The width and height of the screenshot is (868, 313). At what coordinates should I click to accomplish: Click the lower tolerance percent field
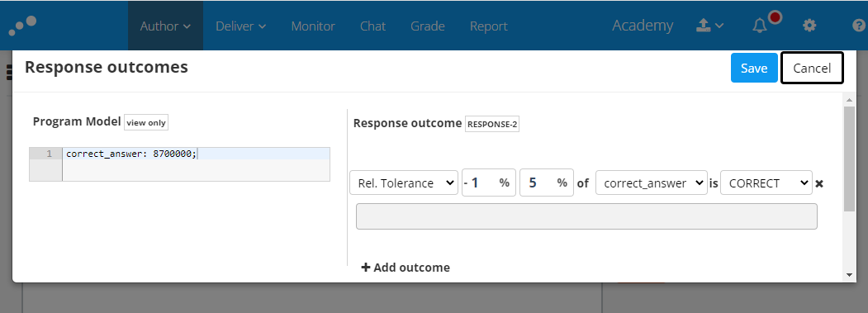coord(489,183)
